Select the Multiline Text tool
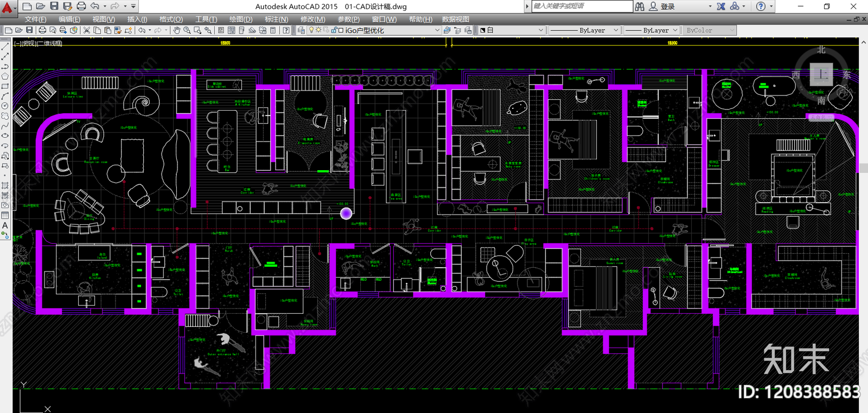Viewport: 868px width, 413px height. (5, 225)
